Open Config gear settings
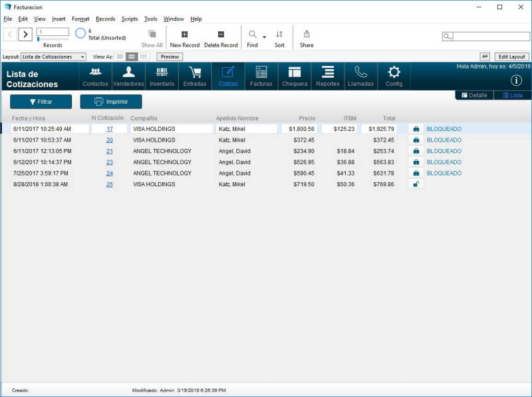 tap(394, 76)
